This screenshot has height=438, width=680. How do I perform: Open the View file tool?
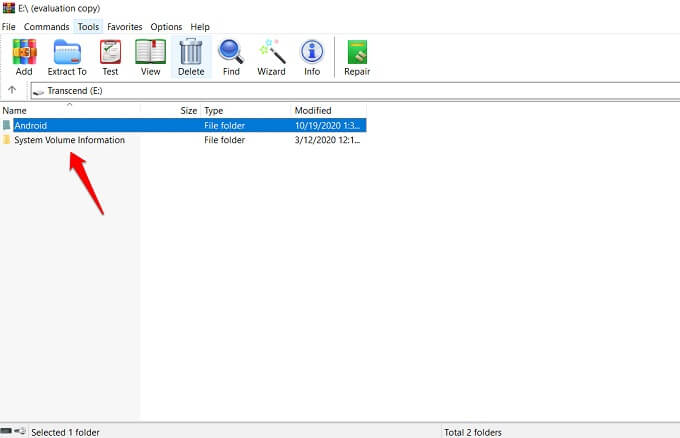pyautogui.click(x=150, y=57)
